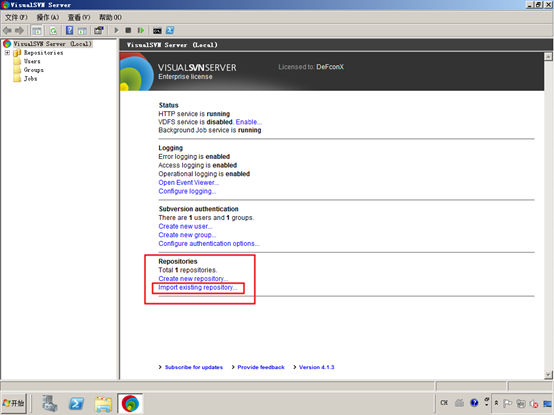Click 'Total 1 repositories.' text
Viewport: 554px width, 415px height.
click(188, 270)
